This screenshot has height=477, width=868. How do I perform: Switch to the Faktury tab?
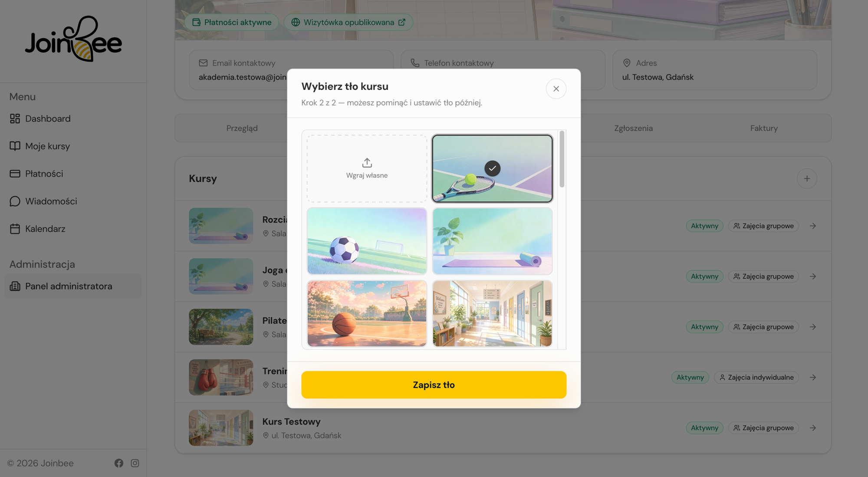click(x=764, y=128)
